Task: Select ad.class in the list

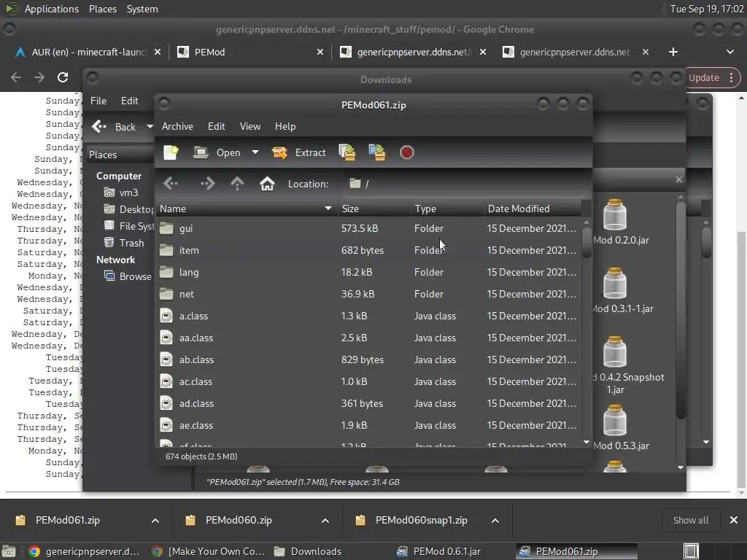Action: [368, 404]
